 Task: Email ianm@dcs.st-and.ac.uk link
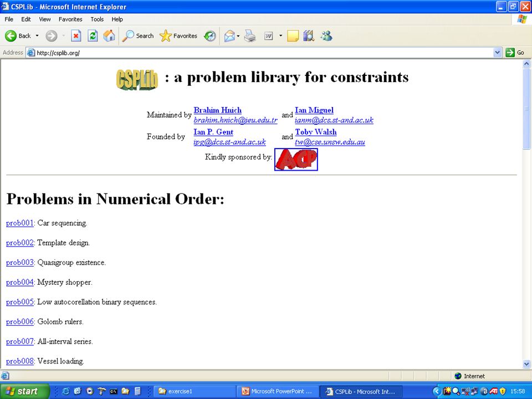334,120
